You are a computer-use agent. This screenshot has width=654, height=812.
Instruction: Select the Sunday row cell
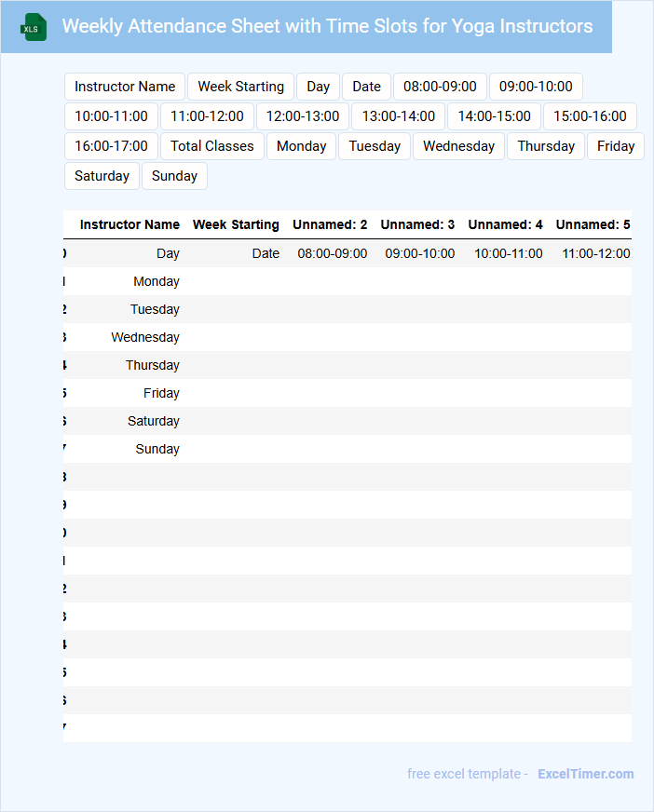pyautogui.click(x=157, y=450)
